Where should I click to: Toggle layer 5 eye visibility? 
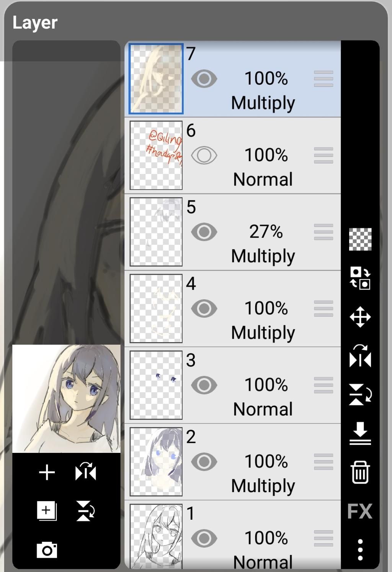tap(204, 232)
